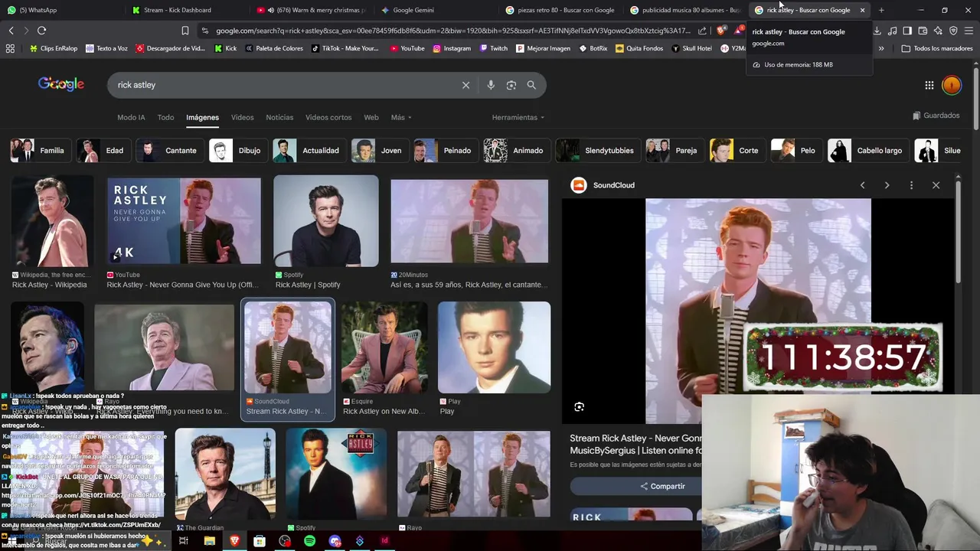Go back with the browser back arrow

[x=11, y=31]
